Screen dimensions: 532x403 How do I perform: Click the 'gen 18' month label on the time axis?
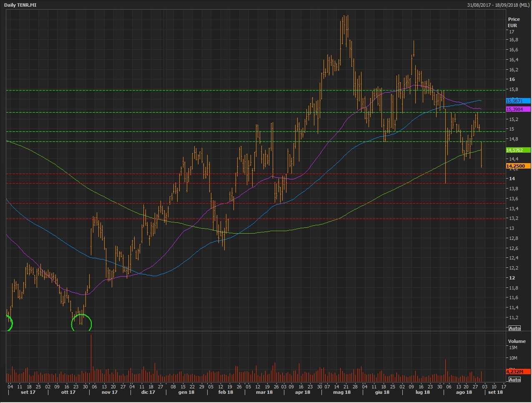pos(186,392)
